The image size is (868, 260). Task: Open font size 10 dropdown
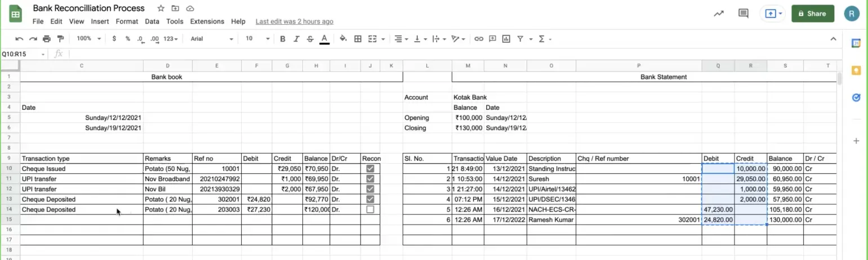[257, 39]
